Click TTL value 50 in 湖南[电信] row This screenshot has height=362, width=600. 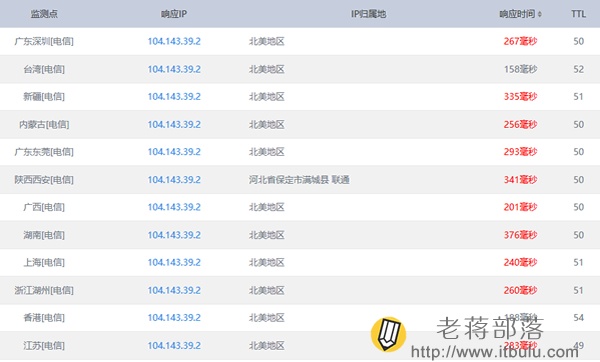tap(579, 235)
